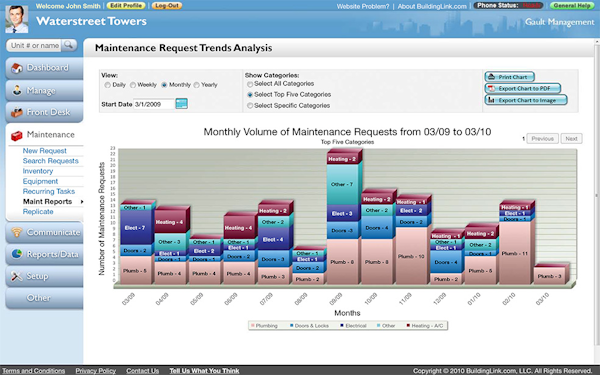Open Dashboard from sidebar house icon

tap(17, 68)
